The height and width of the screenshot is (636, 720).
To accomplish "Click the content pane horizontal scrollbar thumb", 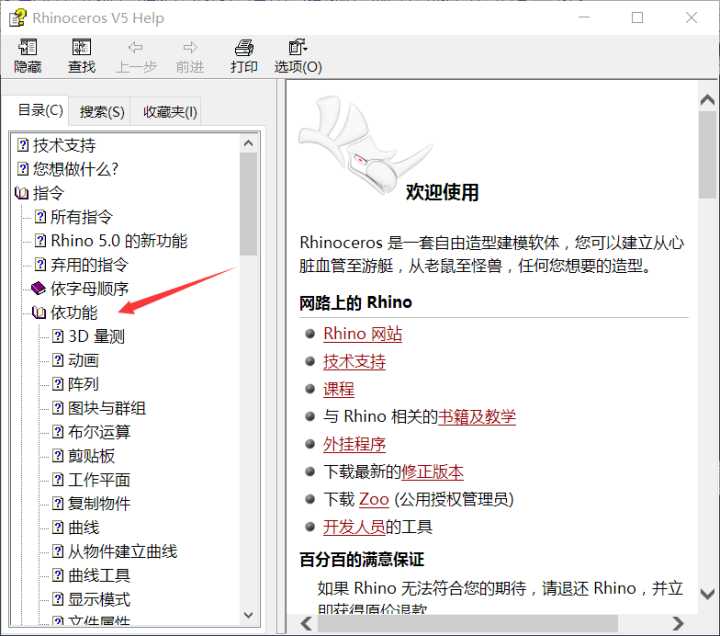I will 468,623.
